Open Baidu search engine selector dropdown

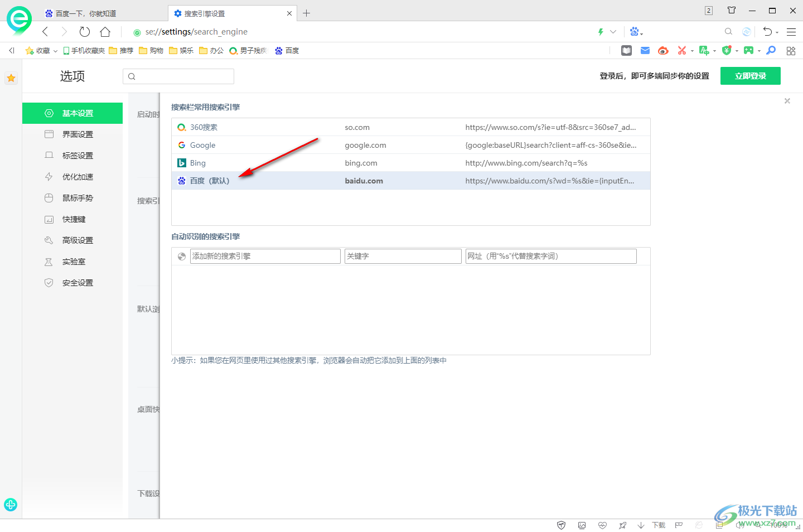pos(636,32)
